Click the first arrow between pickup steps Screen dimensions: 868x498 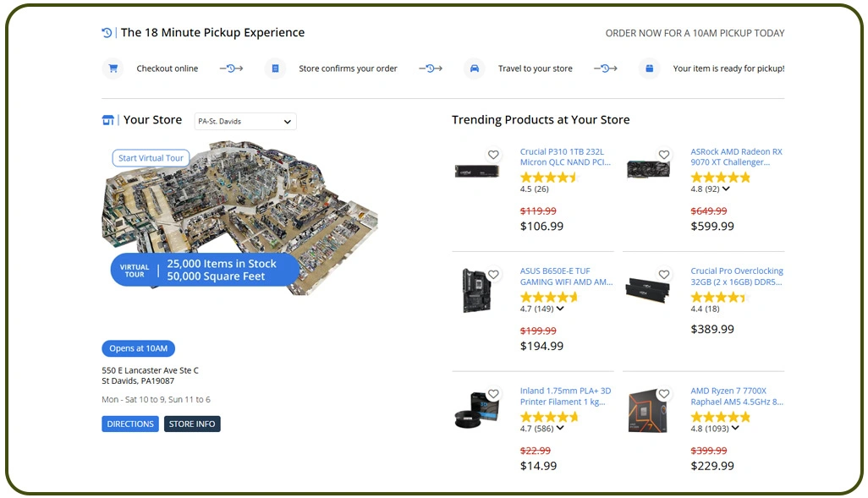[x=231, y=68]
